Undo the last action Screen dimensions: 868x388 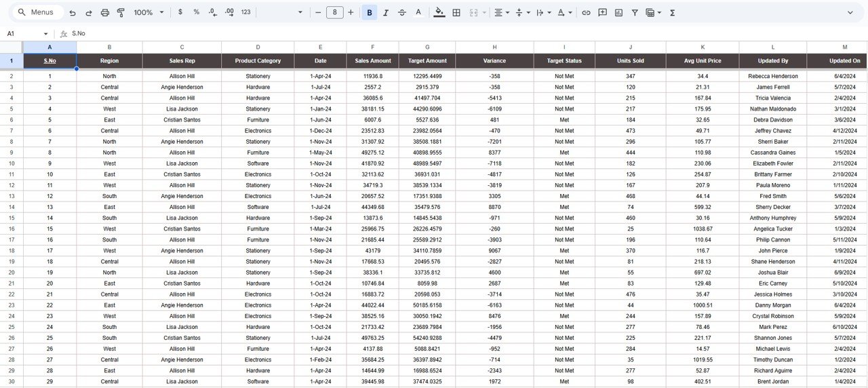coord(73,12)
